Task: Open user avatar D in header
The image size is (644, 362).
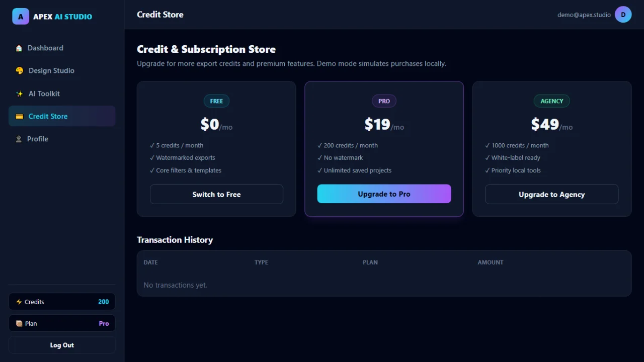Action: [623, 15]
